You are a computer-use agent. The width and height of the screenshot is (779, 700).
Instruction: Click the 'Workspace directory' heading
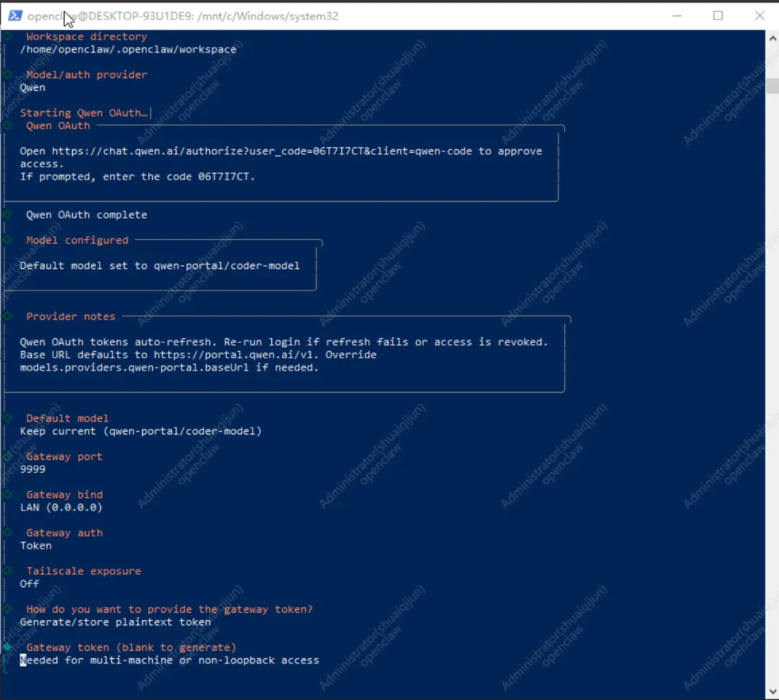click(x=87, y=36)
